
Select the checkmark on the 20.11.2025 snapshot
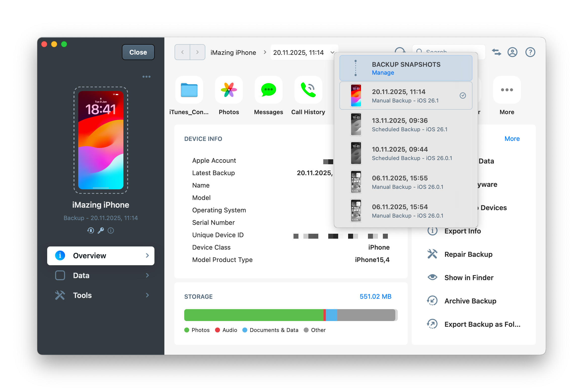point(463,95)
